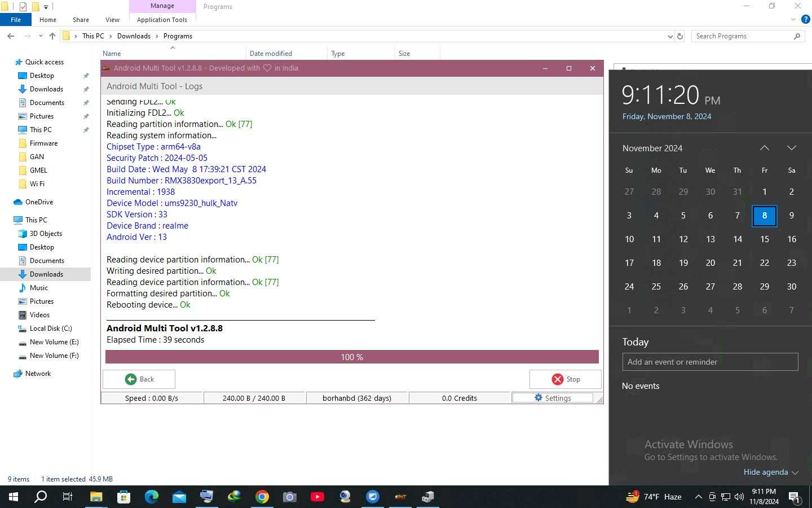Click the Back button in Android Multi Tool
This screenshot has height=508, width=812.
(139, 379)
